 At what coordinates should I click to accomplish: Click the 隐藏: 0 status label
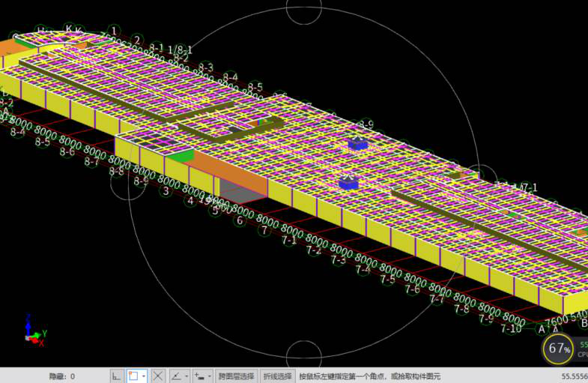[x=61, y=376]
